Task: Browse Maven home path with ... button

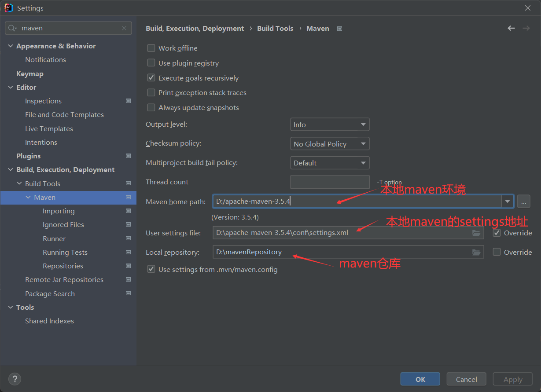Action: [x=523, y=201]
